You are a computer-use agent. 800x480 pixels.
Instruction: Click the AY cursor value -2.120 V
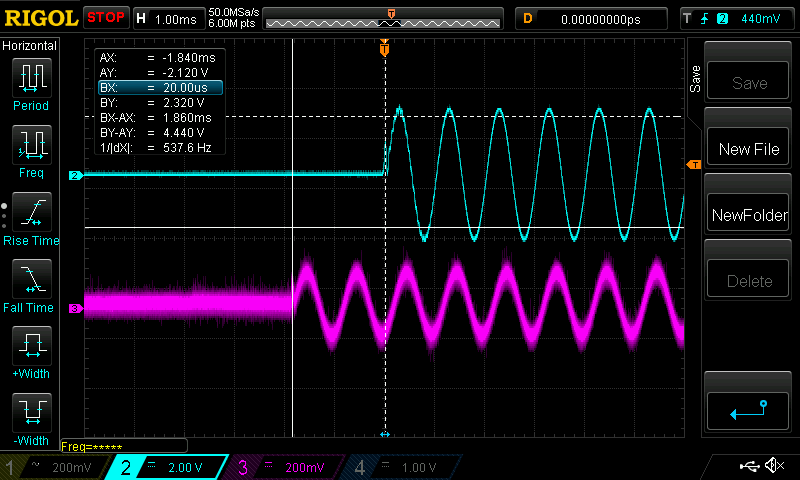(185, 72)
